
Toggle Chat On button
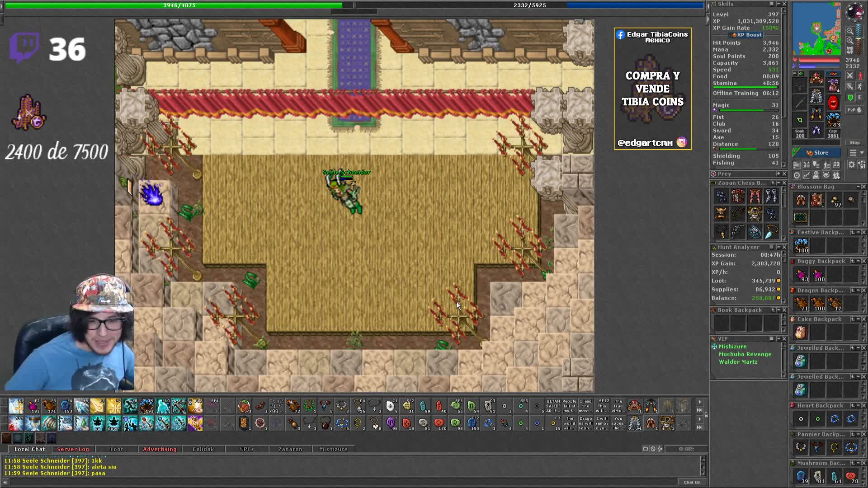[692, 482]
